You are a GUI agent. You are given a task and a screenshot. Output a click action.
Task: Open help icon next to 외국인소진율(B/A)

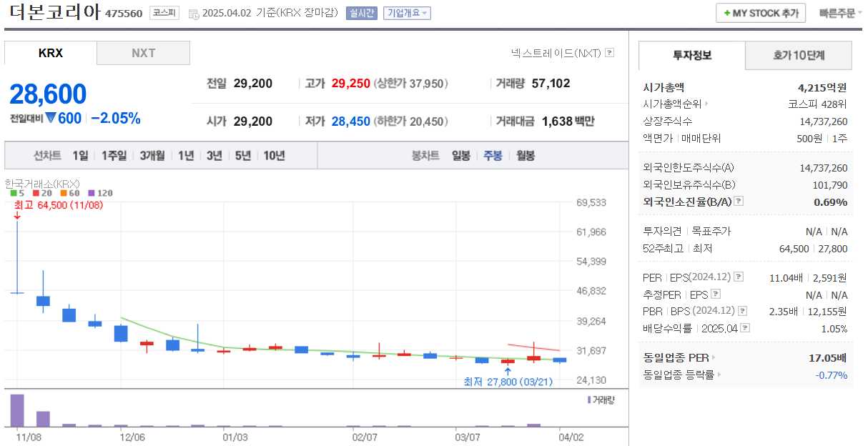pos(739,202)
